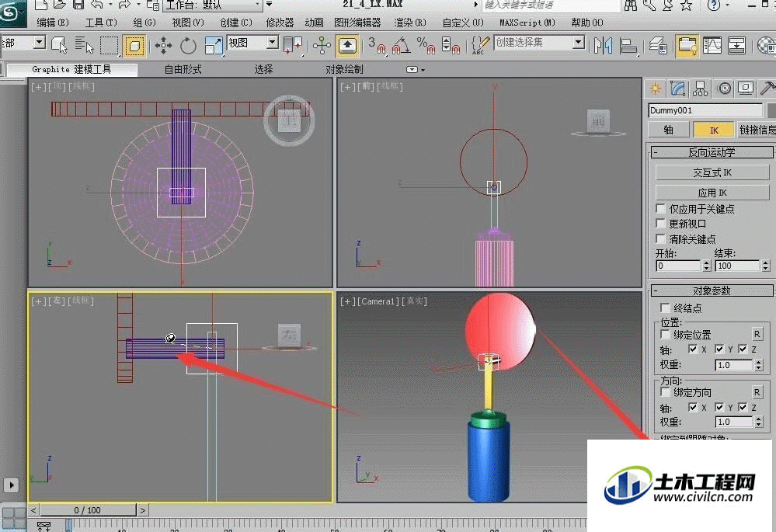This screenshot has height=532, width=776.
Task: Open the Modify panel icon
Action: point(678,89)
